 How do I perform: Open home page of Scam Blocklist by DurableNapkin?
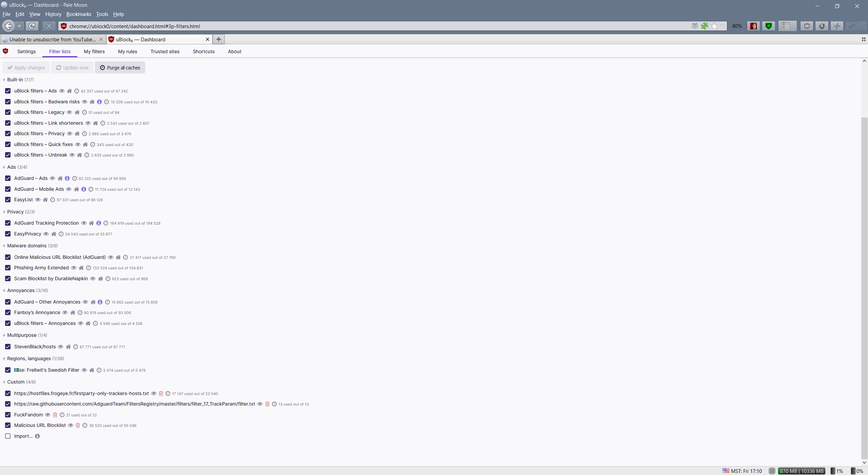click(x=100, y=279)
